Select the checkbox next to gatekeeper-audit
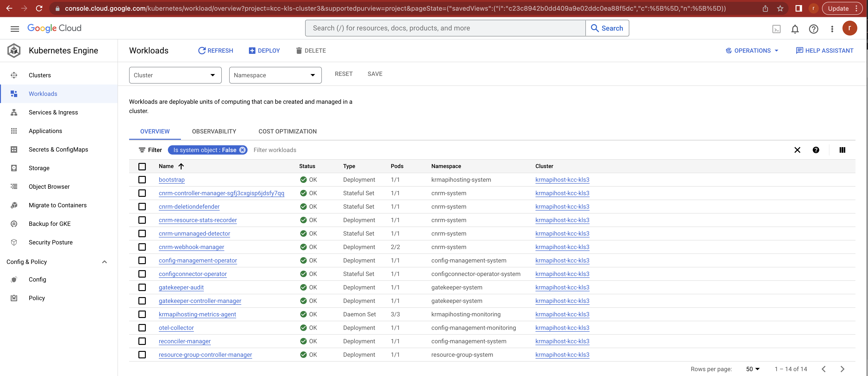 (x=142, y=287)
